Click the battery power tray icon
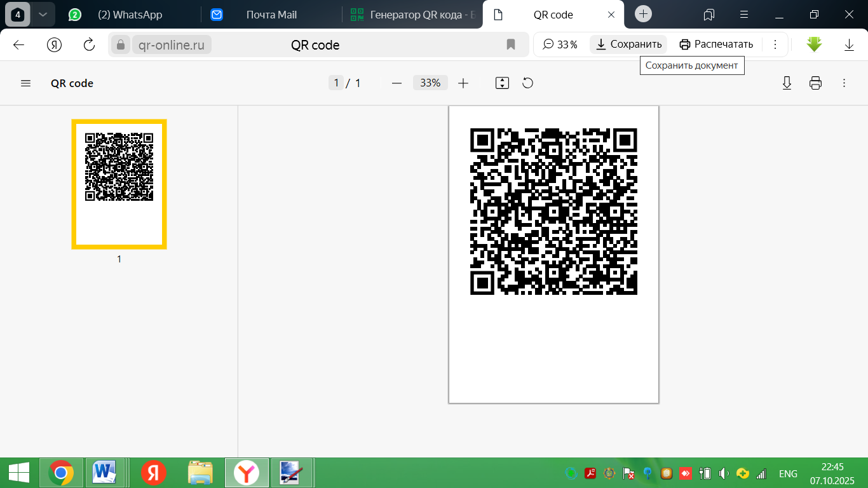Image resolution: width=868 pixels, height=488 pixels. 705,473
